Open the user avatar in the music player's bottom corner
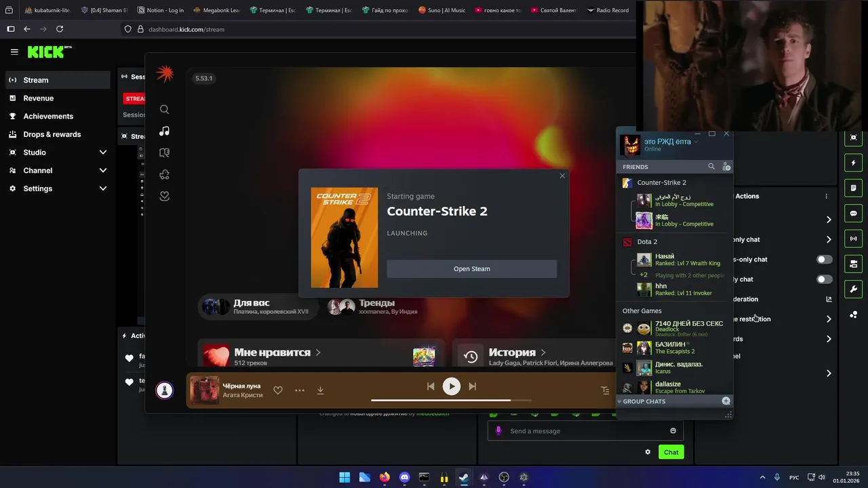This screenshot has width=868, height=488. 164,390
